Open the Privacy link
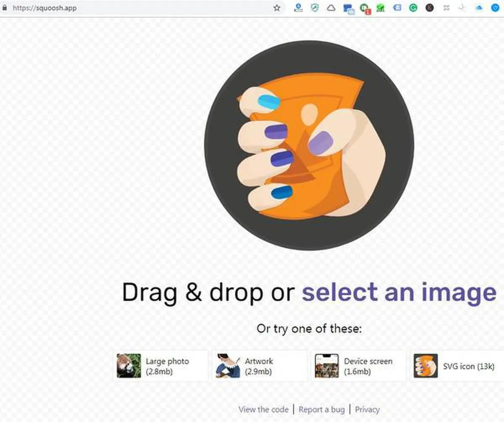Screen dimensions: 504x422 pos(367,409)
